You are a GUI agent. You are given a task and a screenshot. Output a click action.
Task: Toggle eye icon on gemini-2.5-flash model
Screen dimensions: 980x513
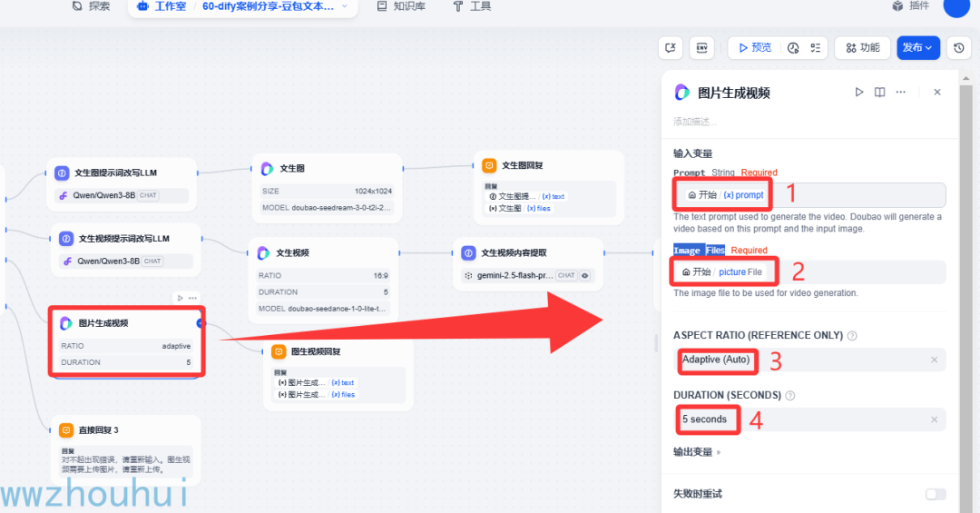(x=585, y=275)
